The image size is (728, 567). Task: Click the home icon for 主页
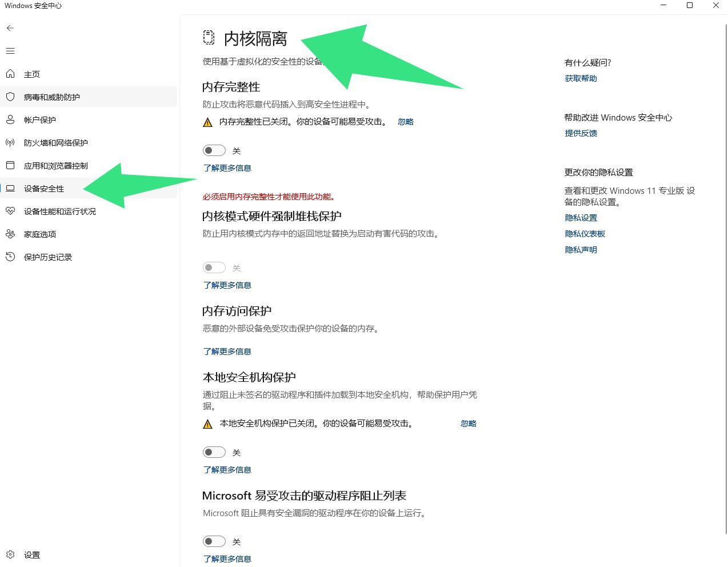click(x=10, y=74)
